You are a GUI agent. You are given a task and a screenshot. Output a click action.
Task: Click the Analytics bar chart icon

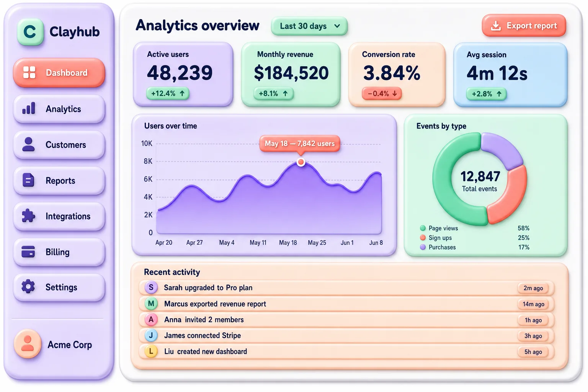pos(29,108)
